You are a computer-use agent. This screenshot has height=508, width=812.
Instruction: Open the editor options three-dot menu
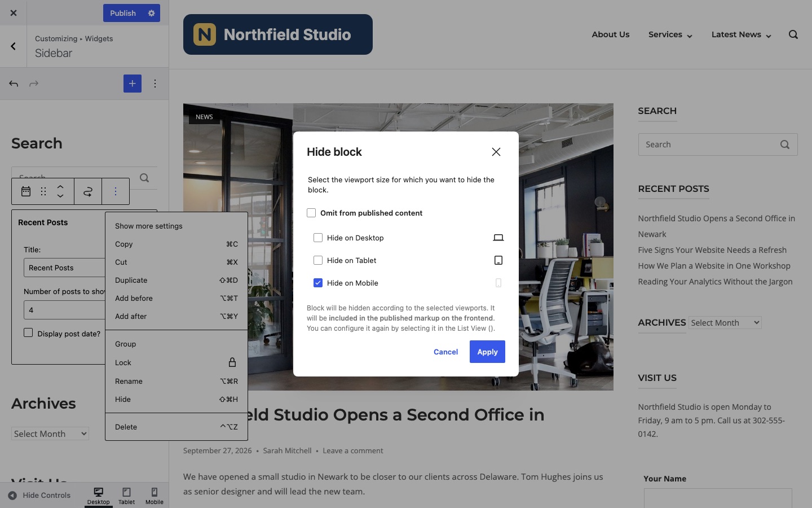[x=155, y=84]
